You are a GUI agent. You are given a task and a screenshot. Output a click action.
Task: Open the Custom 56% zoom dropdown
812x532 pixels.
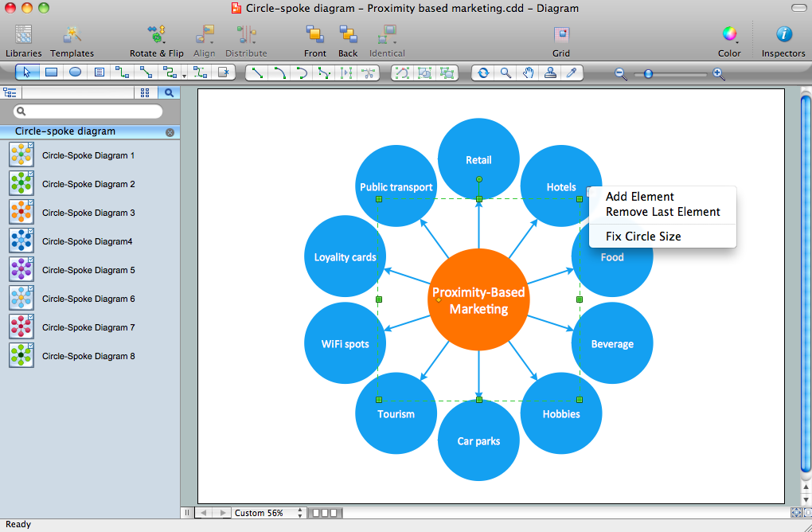269,513
